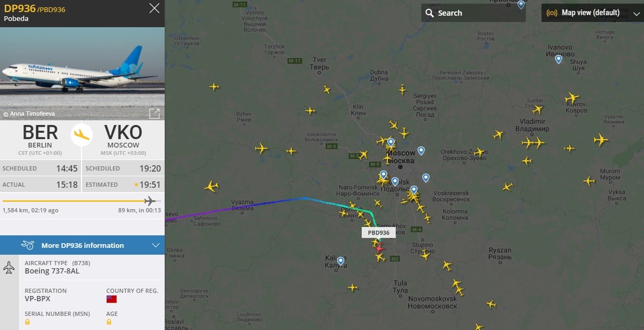
Task: Open aircraft photo in full size icon
Action: pyautogui.click(x=154, y=113)
